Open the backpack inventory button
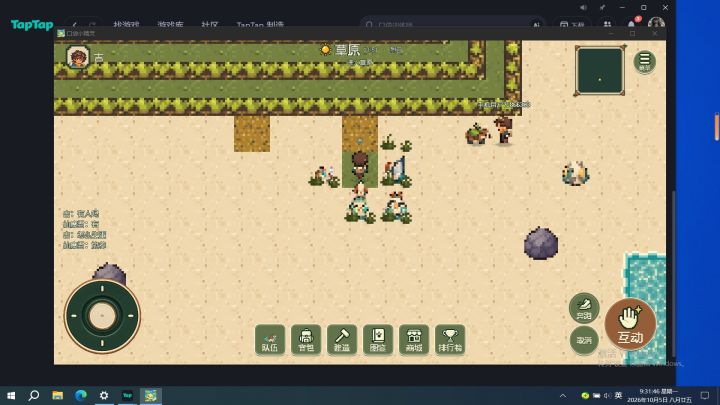 [x=306, y=340]
